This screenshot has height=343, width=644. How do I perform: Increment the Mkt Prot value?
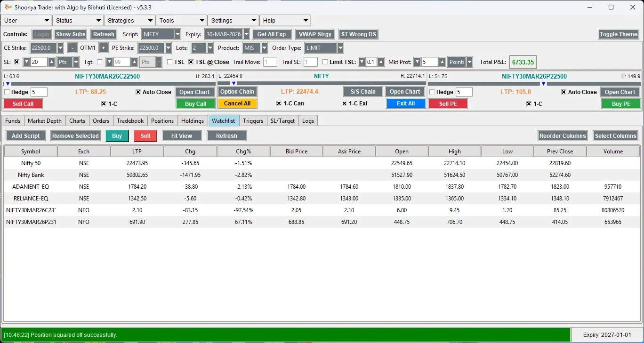442,62
